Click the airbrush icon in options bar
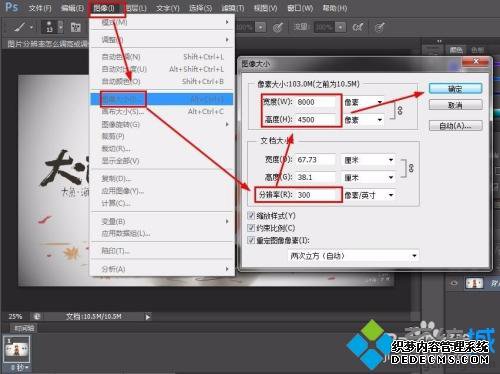The height and width of the screenshot is (374, 500). pos(358,27)
